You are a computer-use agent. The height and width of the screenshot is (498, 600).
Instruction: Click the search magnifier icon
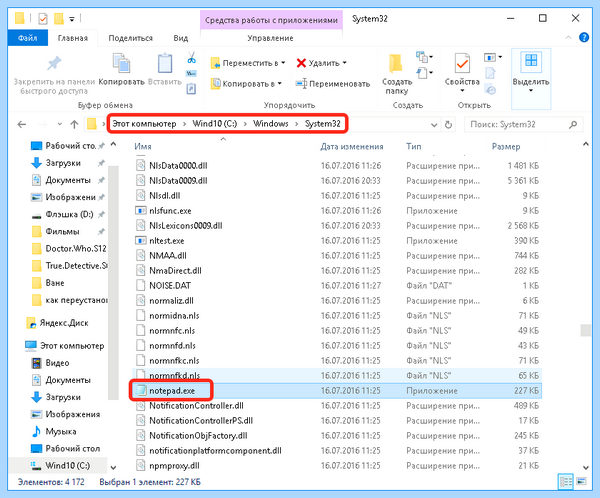point(573,124)
